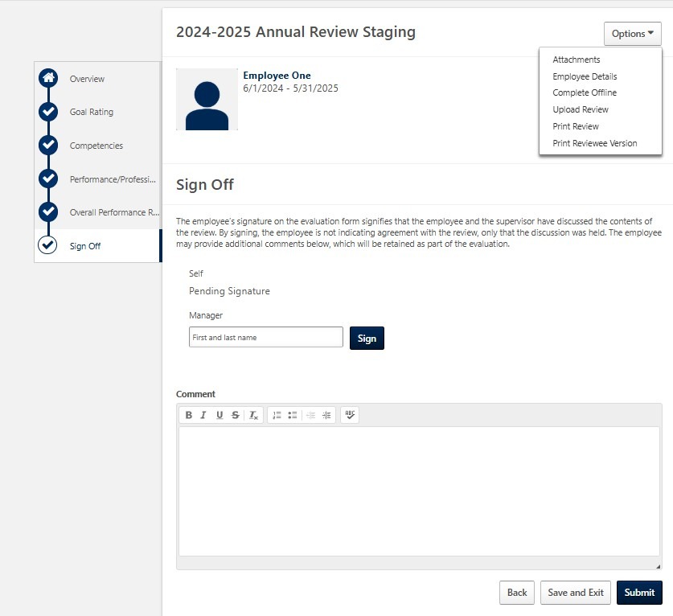The height and width of the screenshot is (616, 673).
Task: Open the Sign Off section label
Action: point(85,246)
